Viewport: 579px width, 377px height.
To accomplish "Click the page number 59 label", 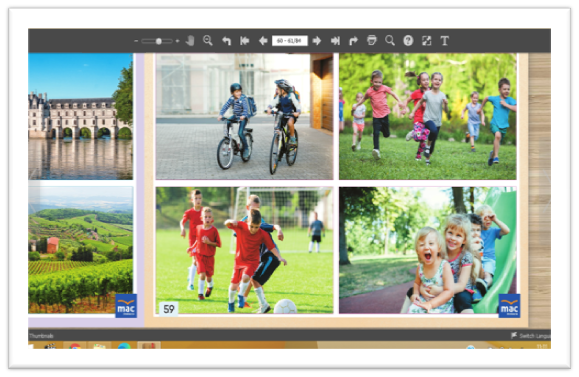I will click(x=169, y=309).
